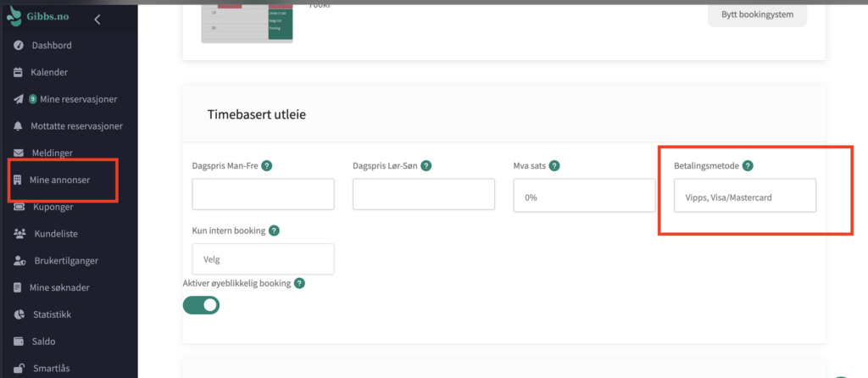Toggle the Aktiver øyeblikkelig booking switch
Viewport: 868px width, 378px height.
click(x=201, y=305)
